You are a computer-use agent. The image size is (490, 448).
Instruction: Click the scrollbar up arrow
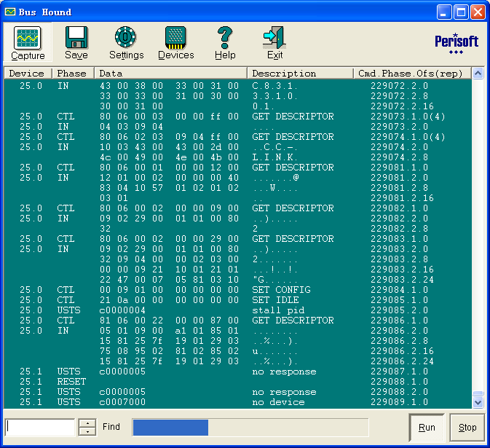pyautogui.click(x=478, y=73)
